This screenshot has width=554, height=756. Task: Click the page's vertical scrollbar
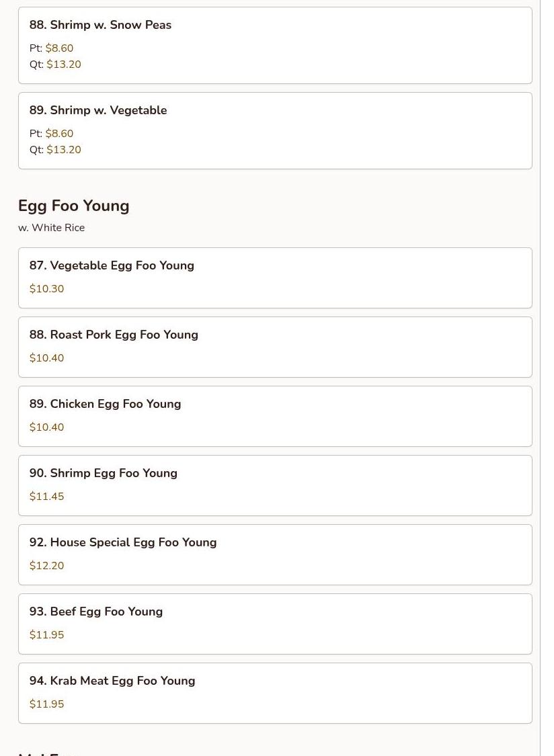[547, 376]
